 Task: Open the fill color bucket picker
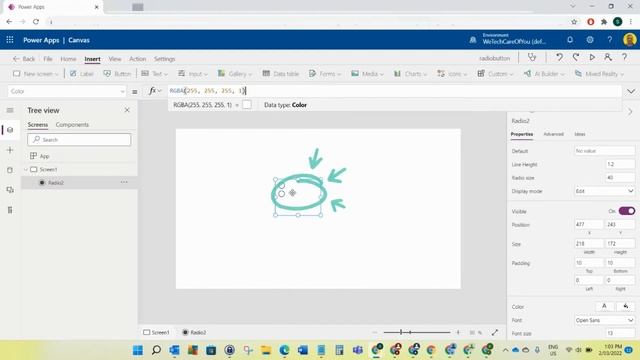coord(625,307)
